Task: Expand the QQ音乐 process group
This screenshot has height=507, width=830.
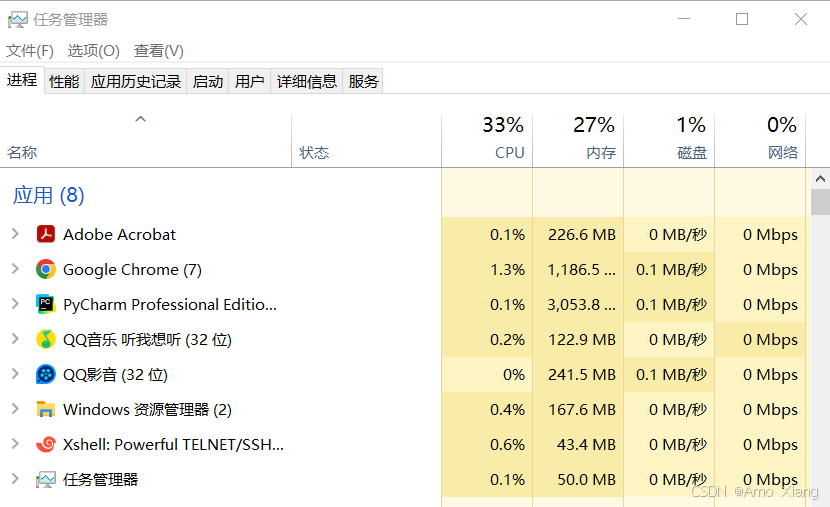Action: [x=15, y=339]
